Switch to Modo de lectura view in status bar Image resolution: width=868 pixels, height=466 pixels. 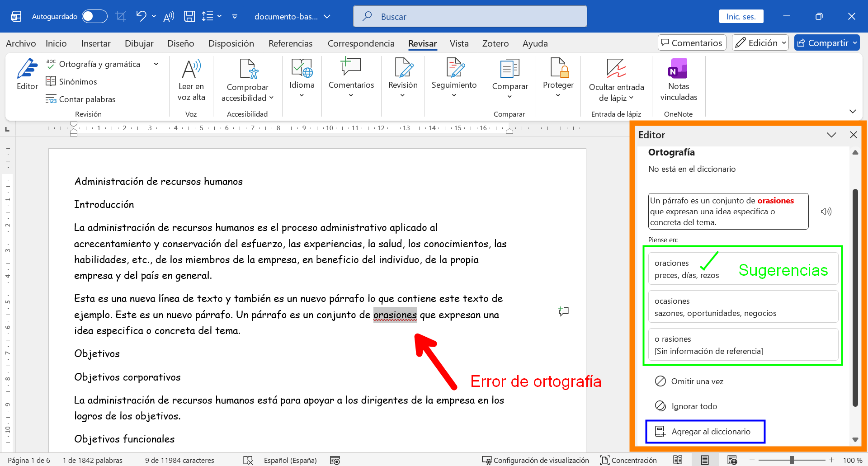678,460
